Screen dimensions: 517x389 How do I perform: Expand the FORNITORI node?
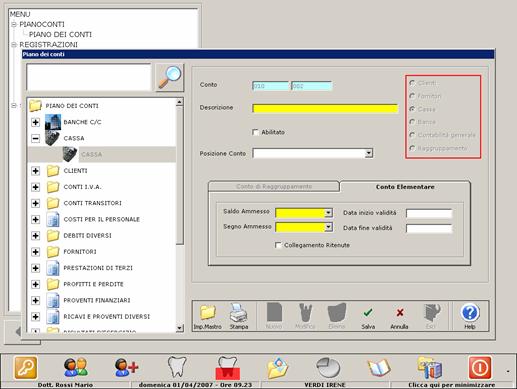[x=35, y=252]
